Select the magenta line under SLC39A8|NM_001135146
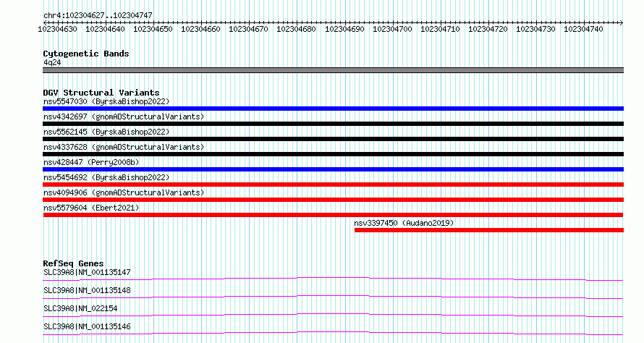Screen dimensions: 644x343 [333, 333]
